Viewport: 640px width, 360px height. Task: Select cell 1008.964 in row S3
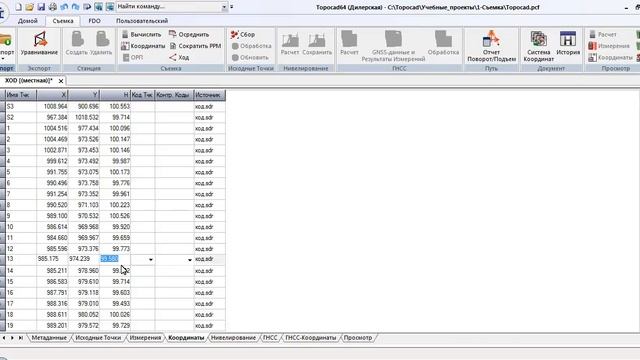52,106
